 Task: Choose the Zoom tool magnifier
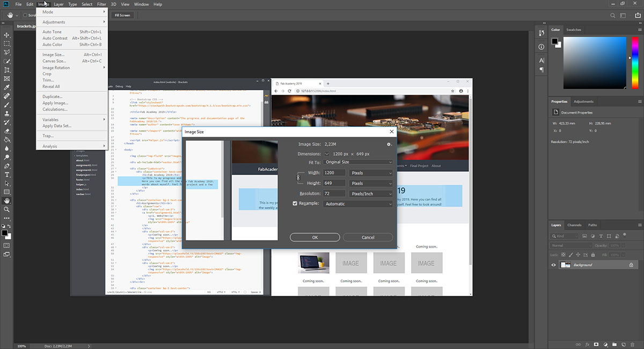(7, 209)
